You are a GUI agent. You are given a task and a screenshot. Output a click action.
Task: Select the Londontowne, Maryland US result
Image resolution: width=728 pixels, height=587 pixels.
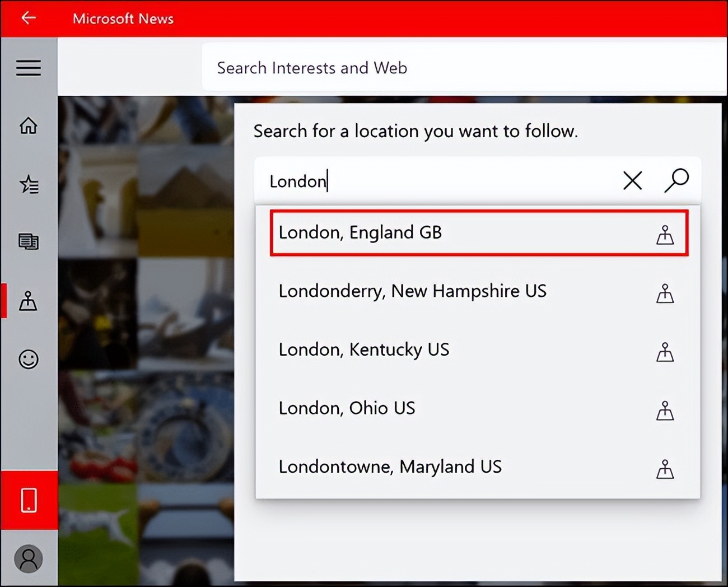coord(390,466)
